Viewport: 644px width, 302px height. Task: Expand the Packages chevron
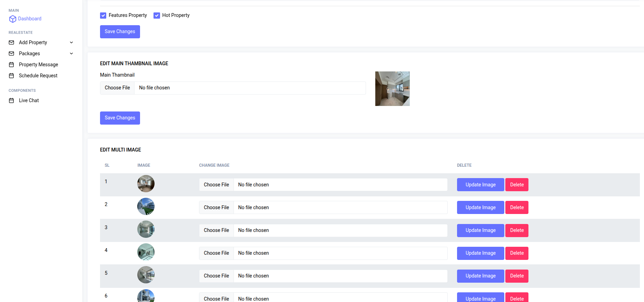[71, 53]
